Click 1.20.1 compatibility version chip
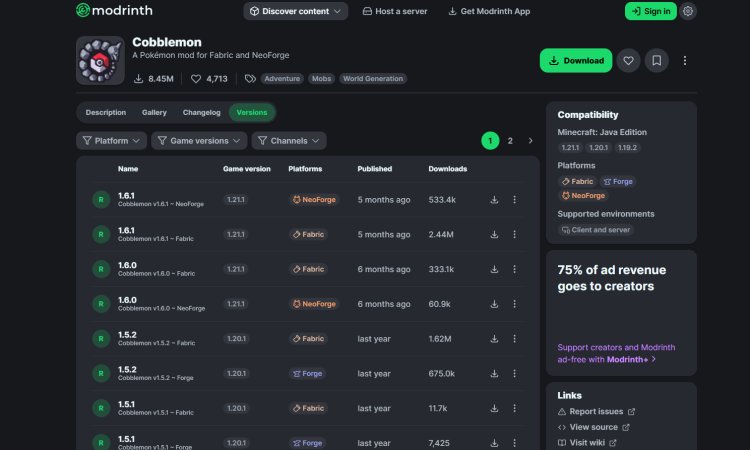The height and width of the screenshot is (450, 750). 598,147
